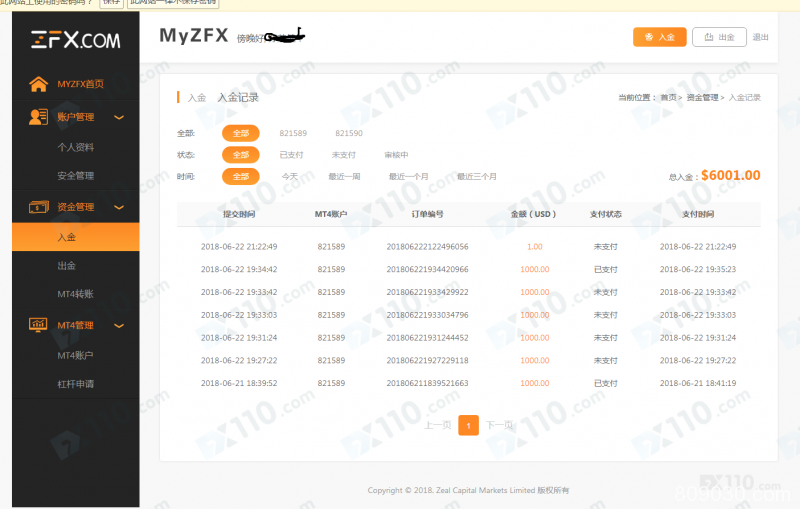Filter time by 最近三个月
This screenshot has height=509, width=800.
(477, 176)
